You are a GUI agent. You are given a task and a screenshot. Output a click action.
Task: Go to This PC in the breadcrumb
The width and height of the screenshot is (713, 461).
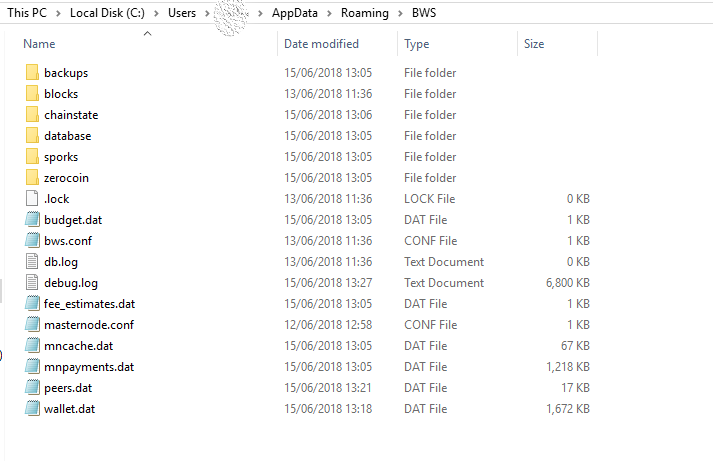[27, 13]
